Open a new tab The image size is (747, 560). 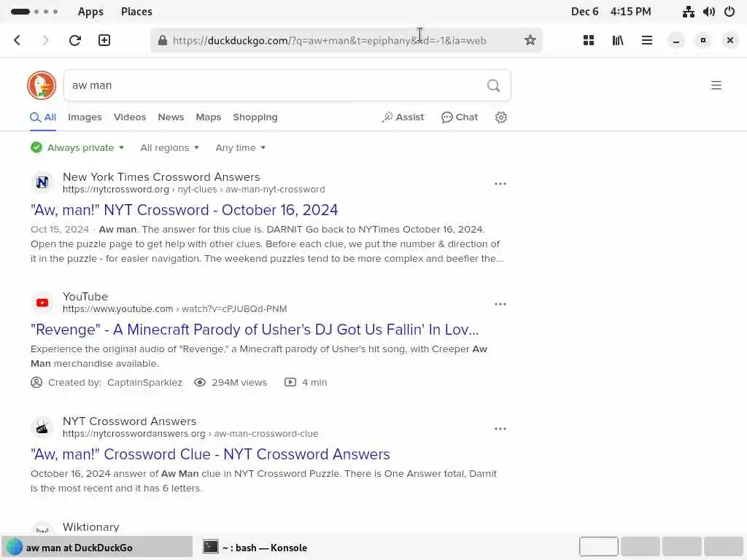(104, 40)
